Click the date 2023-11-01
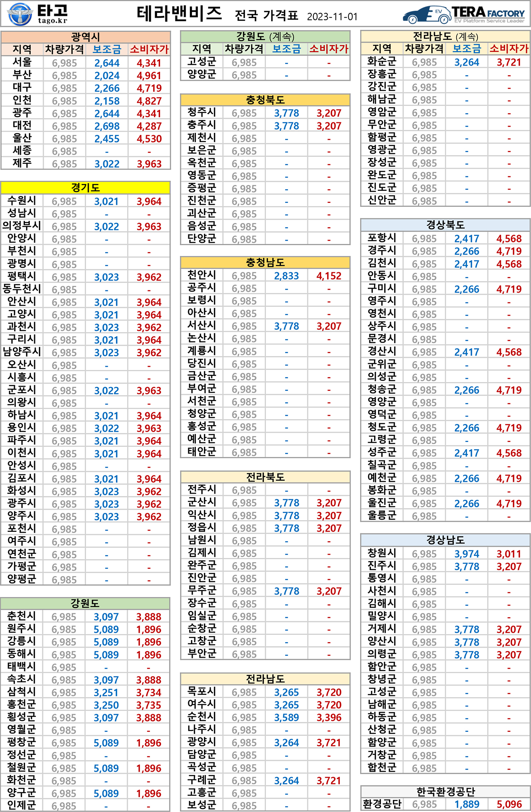The height and width of the screenshot is (812, 531). [332, 17]
